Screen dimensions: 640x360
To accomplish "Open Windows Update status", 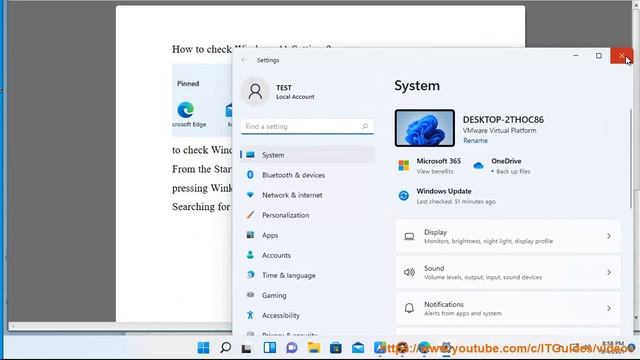I will tap(446, 196).
